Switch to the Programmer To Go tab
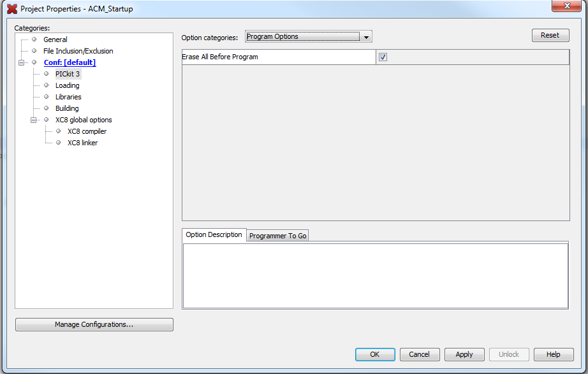 tap(277, 236)
